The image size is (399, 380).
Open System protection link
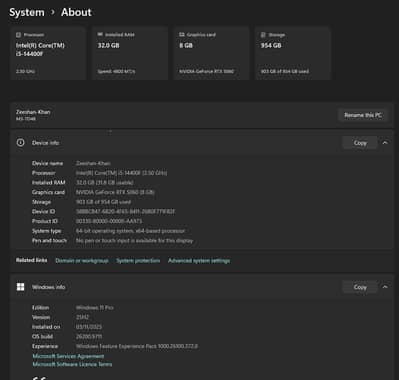click(138, 260)
